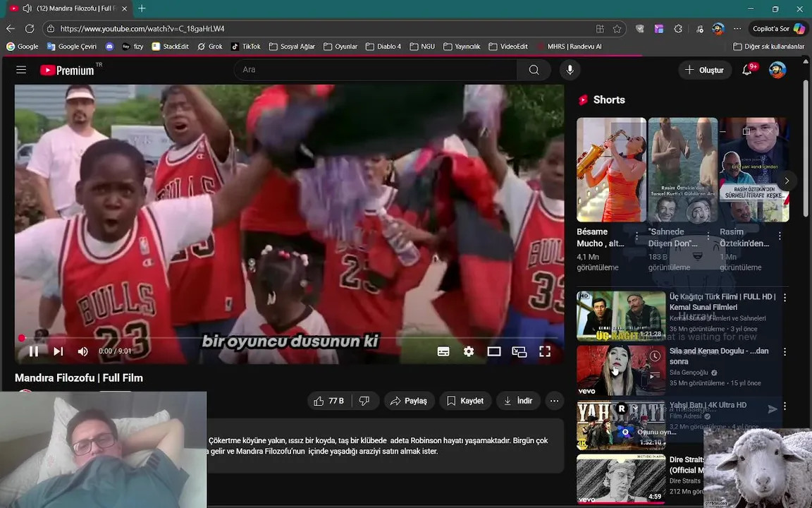The image size is (812, 508).
Task: Open Grok bookmark
Action: [210, 47]
